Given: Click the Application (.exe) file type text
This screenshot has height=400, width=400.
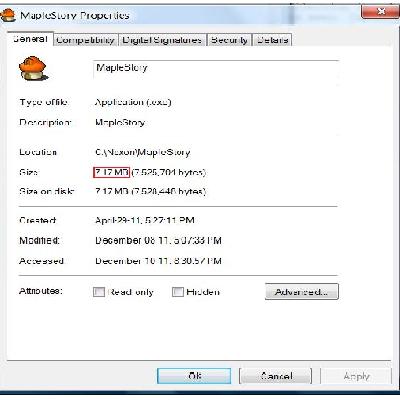Looking at the screenshot, I should (133, 102).
